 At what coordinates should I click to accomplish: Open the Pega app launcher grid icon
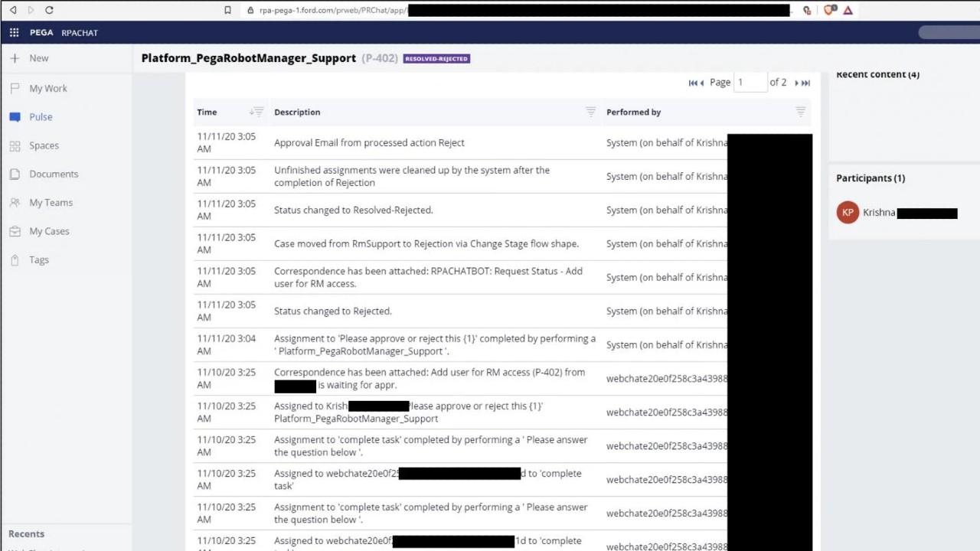pos(14,33)
